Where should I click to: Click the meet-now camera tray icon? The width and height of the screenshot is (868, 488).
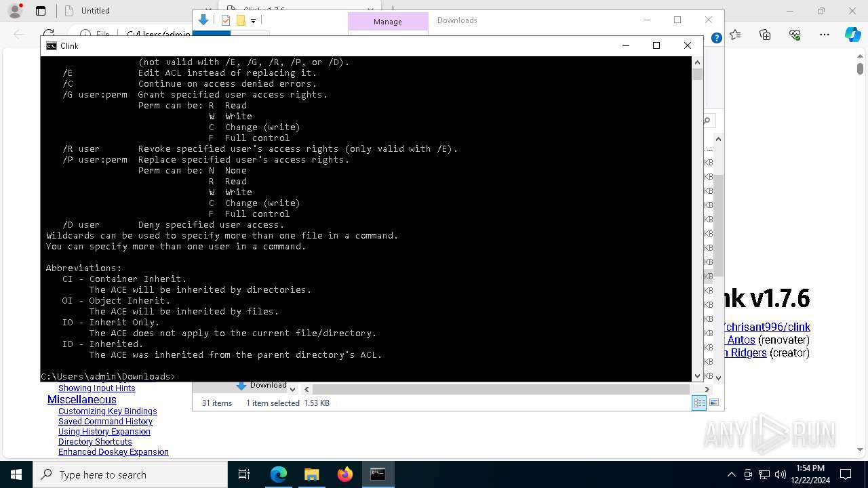(x=748, y=474)
